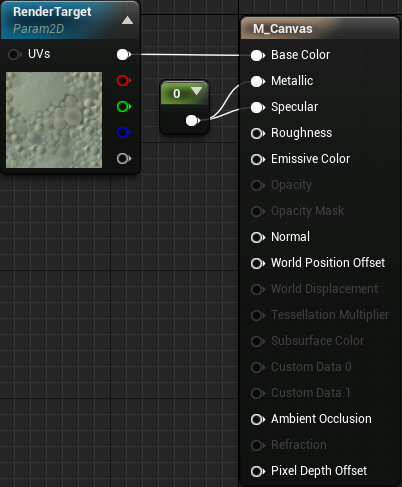This screenshot has width=402, height=487.
Task: Click the Roughness input pin
Action: coord(258,133)
